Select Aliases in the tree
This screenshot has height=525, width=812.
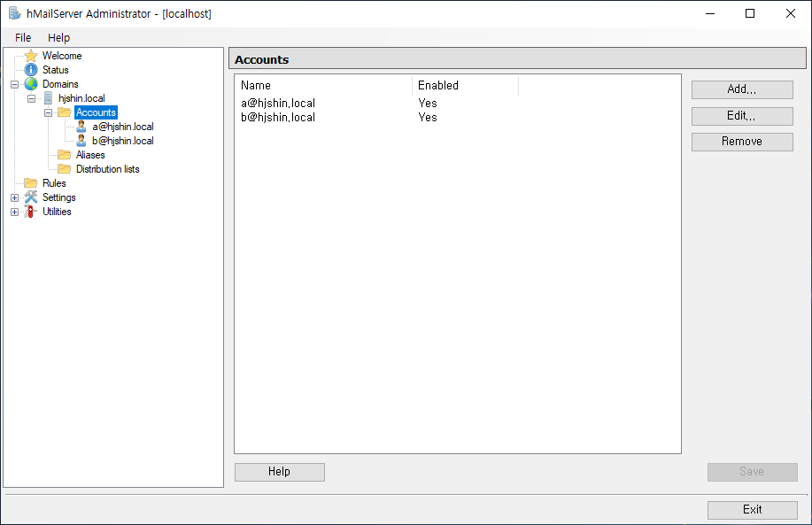coord(90,155)
